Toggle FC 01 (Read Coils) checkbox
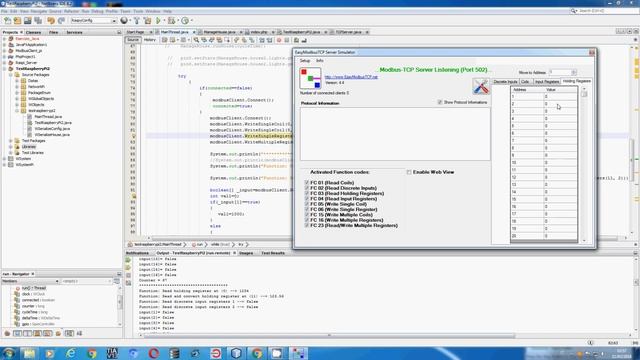This screenshot has height=360, width=640. [x=307, y=183]
